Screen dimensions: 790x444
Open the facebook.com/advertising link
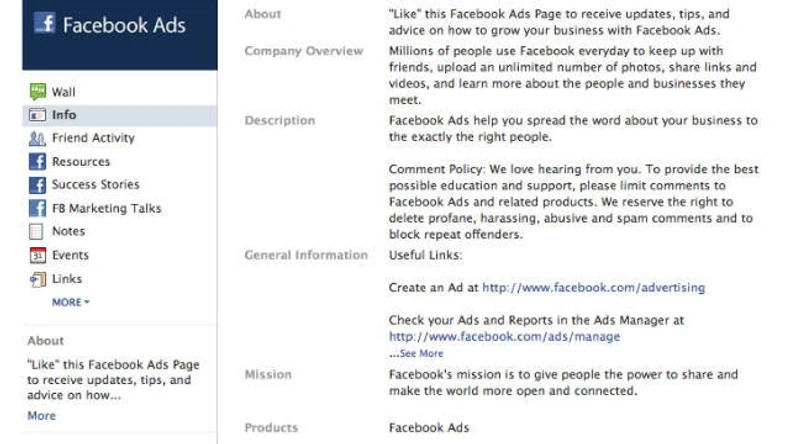point(593,288)
